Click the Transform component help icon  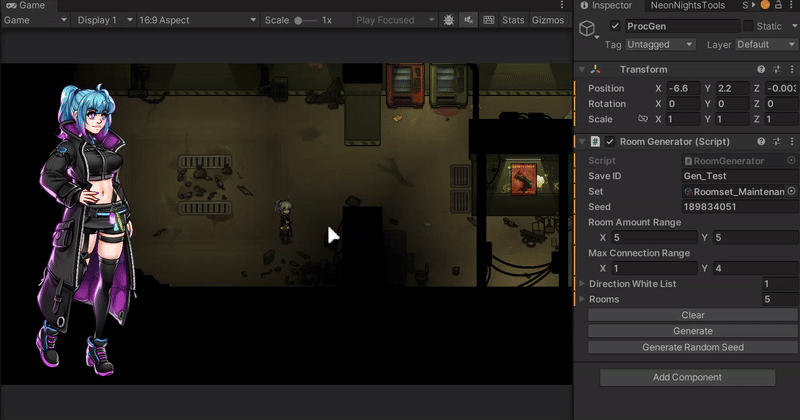pos(761,70)
